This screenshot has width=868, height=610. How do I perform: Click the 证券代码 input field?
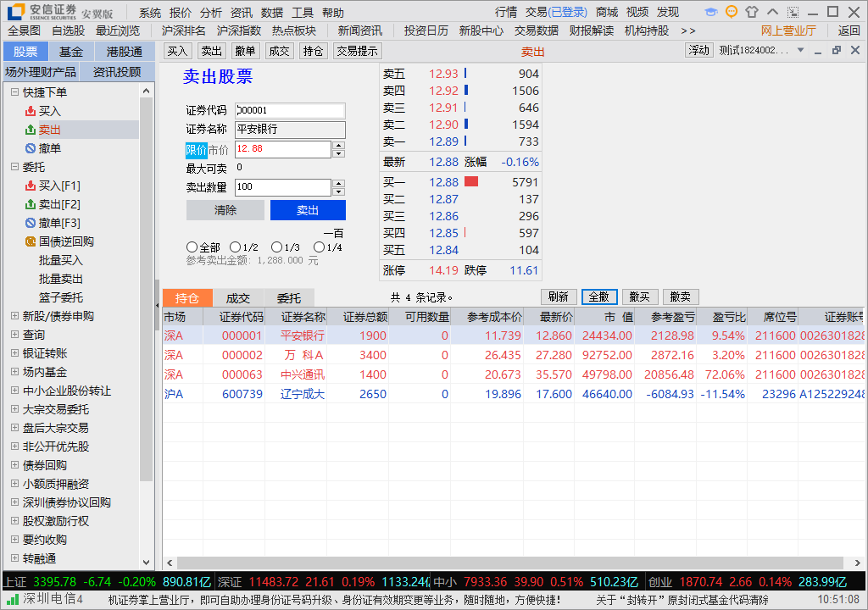coord(290,110)
